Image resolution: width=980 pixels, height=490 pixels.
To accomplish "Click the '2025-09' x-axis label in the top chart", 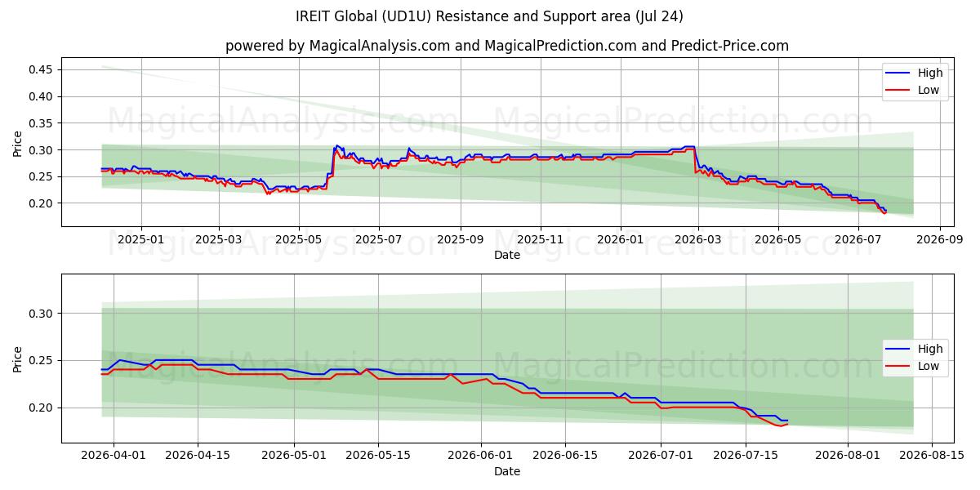I will 460,240.
